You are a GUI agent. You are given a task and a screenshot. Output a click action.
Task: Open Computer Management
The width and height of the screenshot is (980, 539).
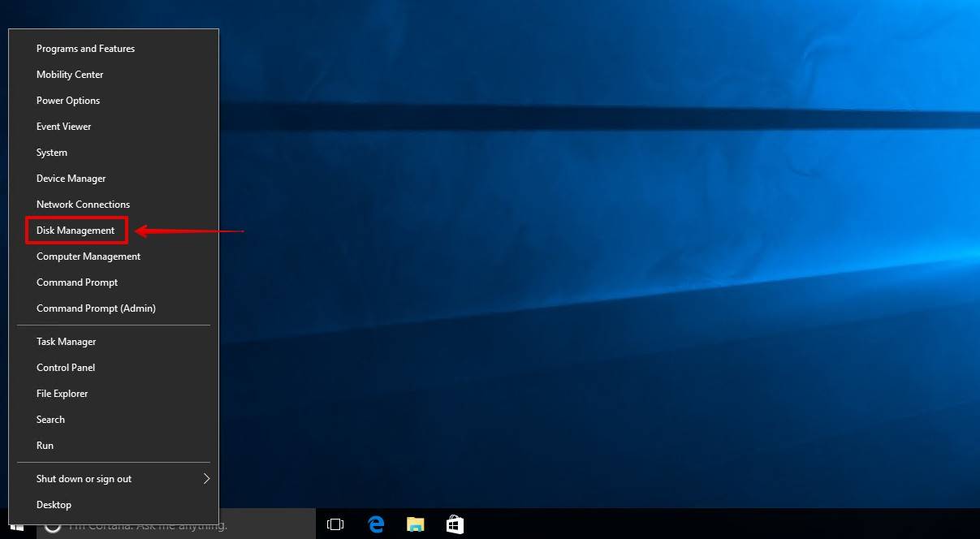[x=89, y=256]
